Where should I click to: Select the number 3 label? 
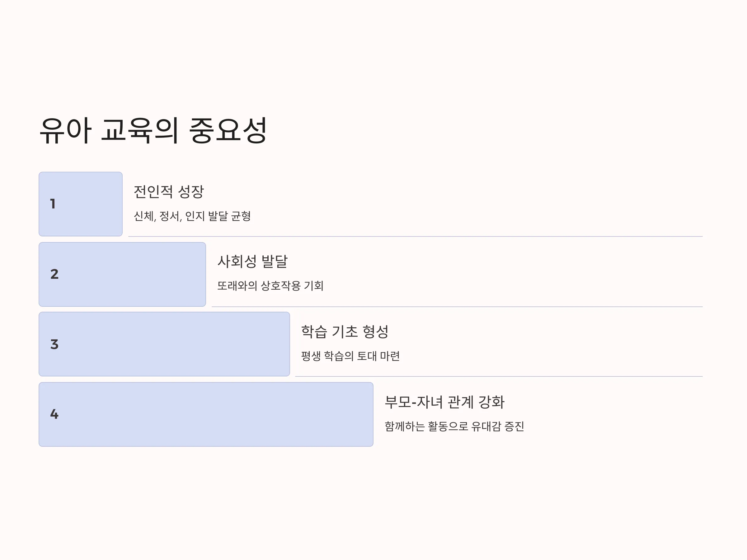coord(54,344)
